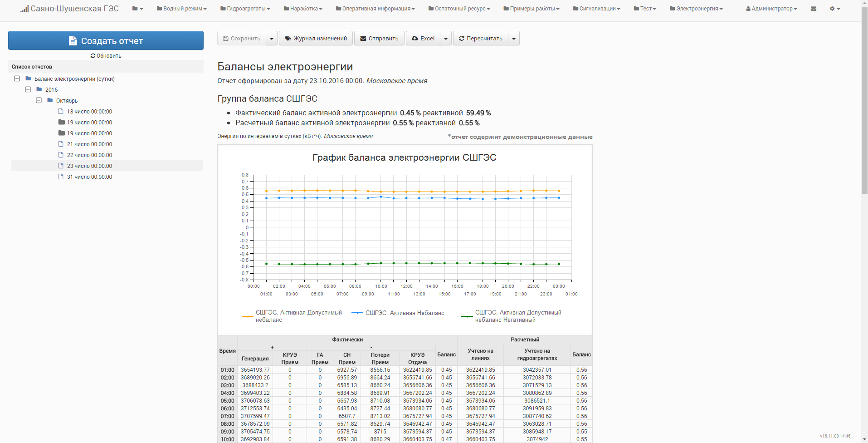868x443 pixels.
Task: Click the Создать отчет button
Action: coord(106,40)
